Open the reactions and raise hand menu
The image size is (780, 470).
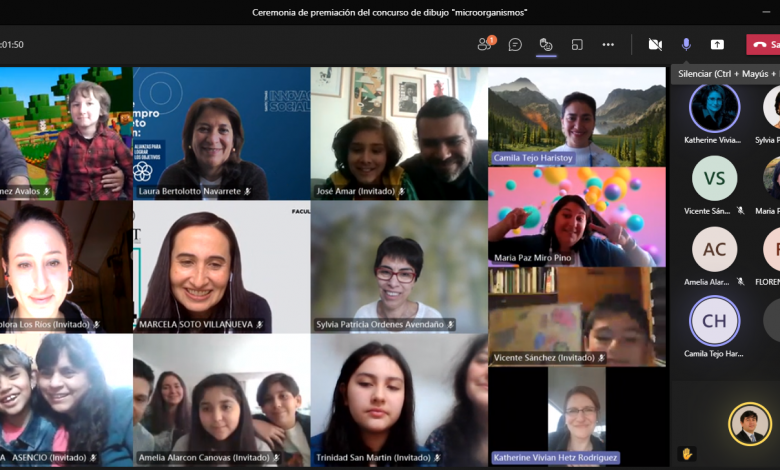[x=546, y=44]
